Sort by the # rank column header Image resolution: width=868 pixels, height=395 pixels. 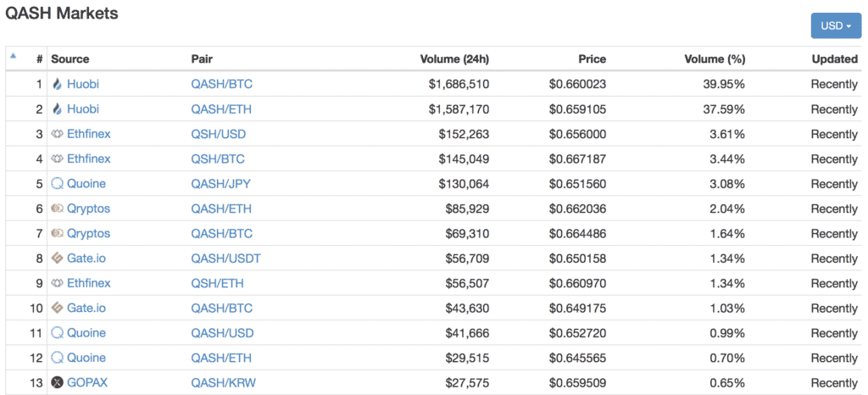coord(39,59)
